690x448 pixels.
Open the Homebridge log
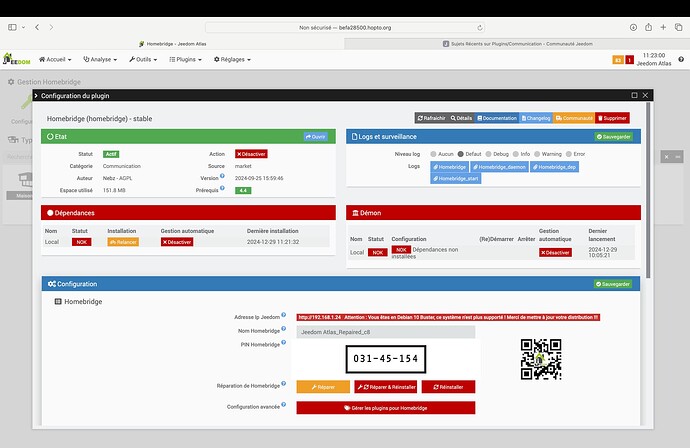point(449,167)
